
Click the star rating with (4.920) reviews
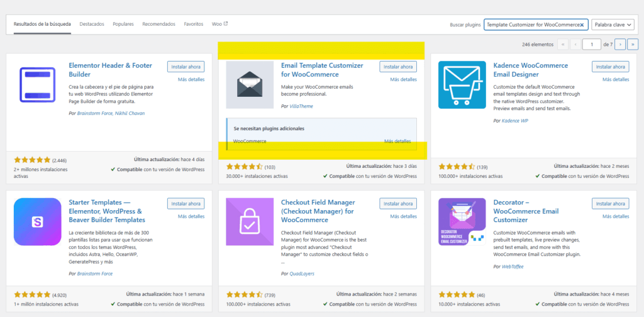(x=32, y=295)
